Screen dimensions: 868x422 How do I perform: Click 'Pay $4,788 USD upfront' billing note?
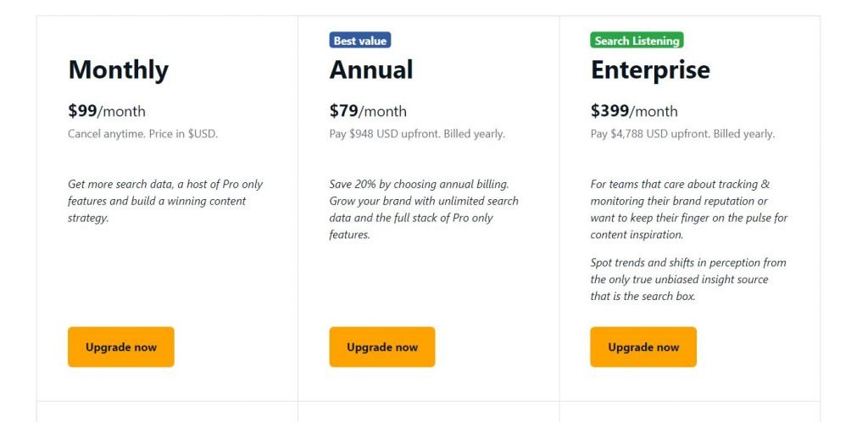[682, 134]
